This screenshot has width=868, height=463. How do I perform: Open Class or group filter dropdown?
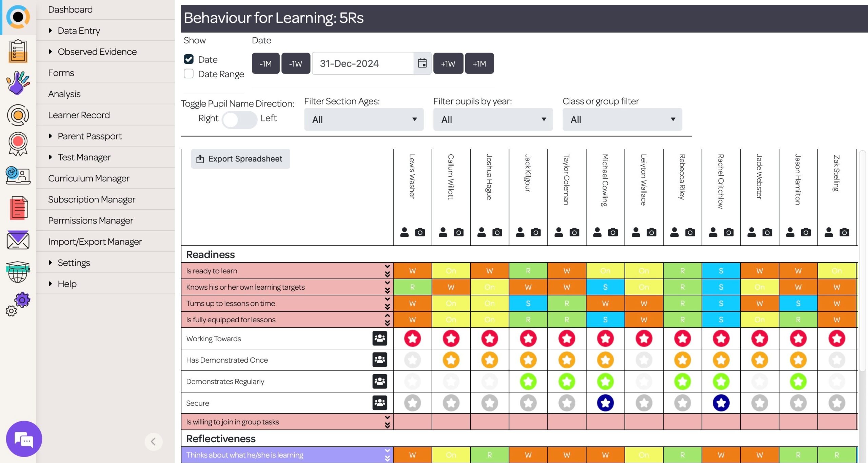pyautogui.click(x=622, y=119)
